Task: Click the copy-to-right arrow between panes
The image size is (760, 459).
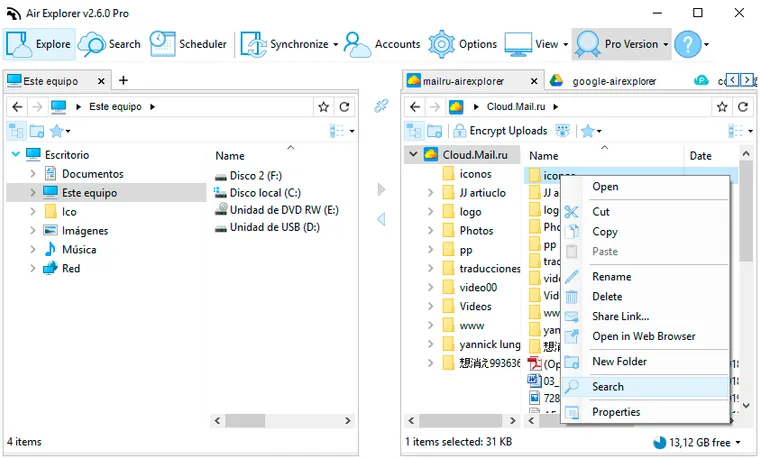Action: pyautogui.click(x=381, y=189)
